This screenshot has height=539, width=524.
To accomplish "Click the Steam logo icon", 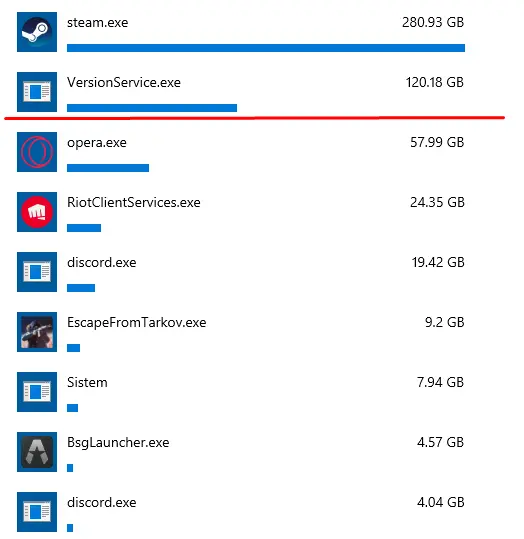I will click(x=37, y=32).
